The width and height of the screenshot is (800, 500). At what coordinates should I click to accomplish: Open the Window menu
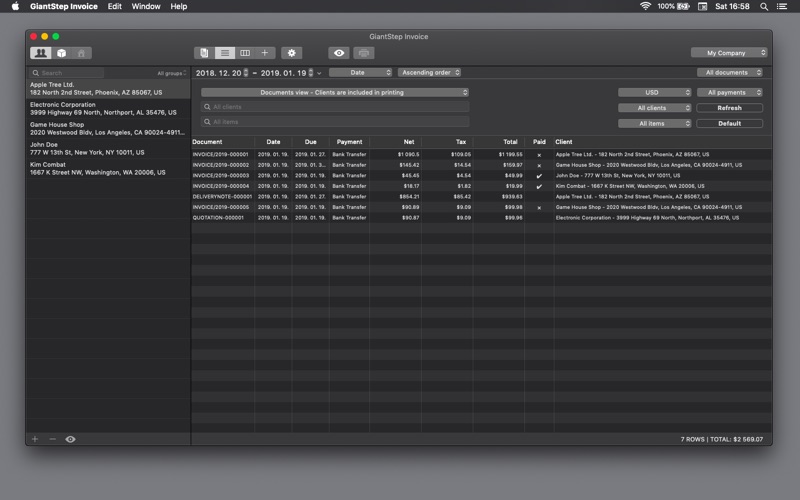point(146,6)
